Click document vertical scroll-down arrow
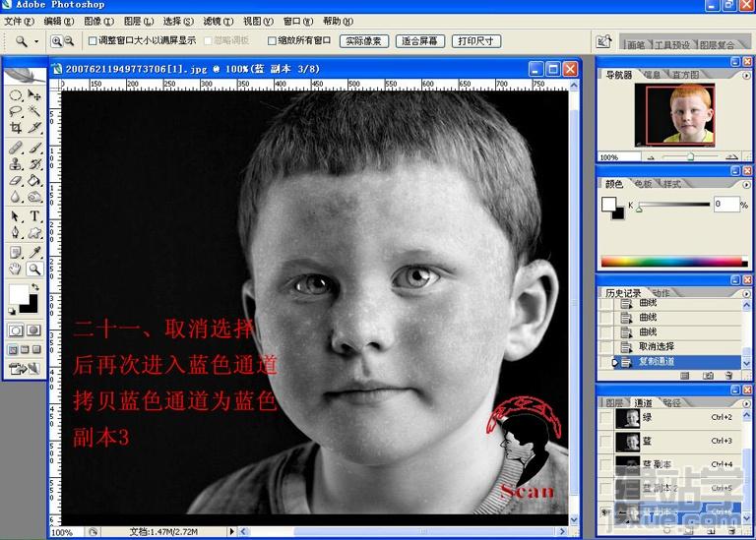 click(574, 519)
